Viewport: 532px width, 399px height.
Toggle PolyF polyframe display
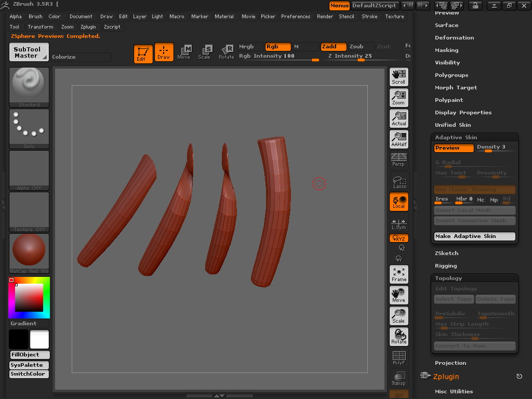(x=398, y=357)
